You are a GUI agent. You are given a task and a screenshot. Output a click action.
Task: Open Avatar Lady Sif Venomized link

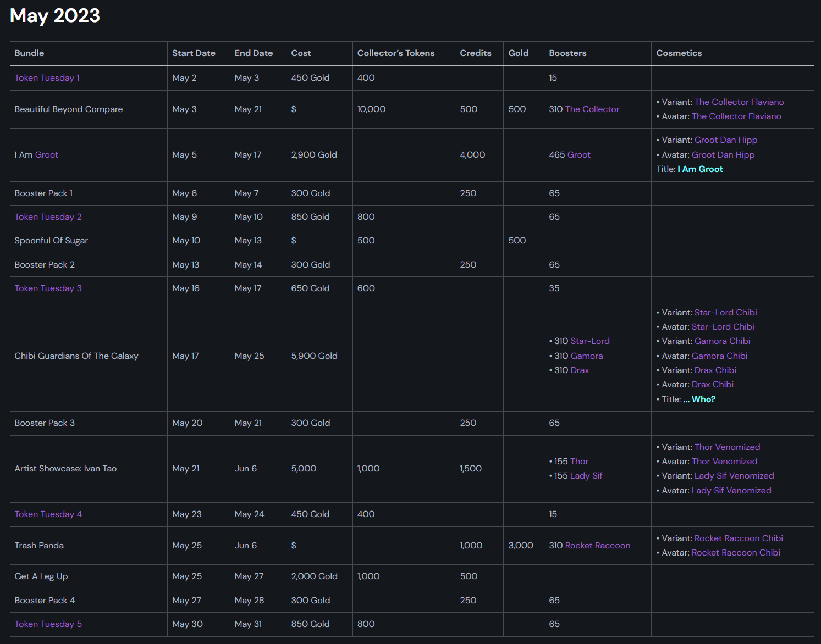click(731, 491)
